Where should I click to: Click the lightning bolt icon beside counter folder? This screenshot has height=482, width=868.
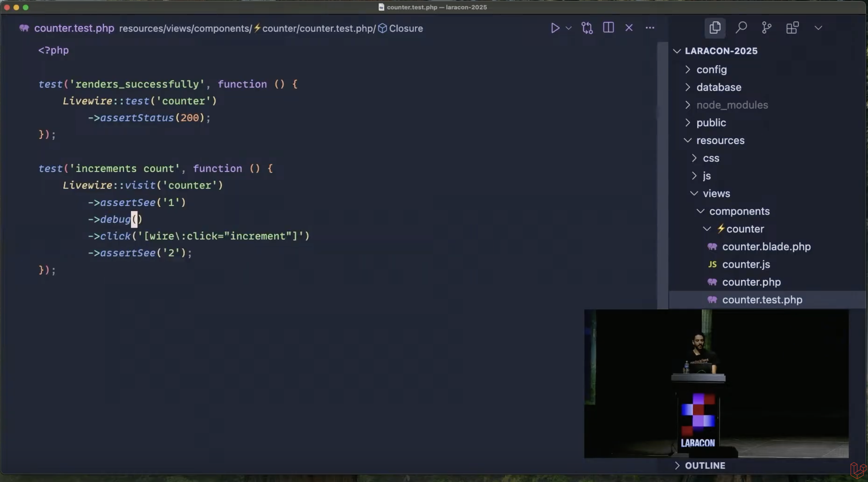[720, 229]
